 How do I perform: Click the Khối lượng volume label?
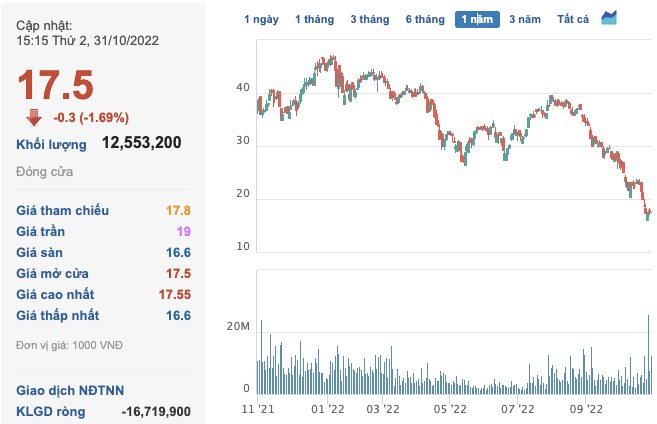(51, 144)
